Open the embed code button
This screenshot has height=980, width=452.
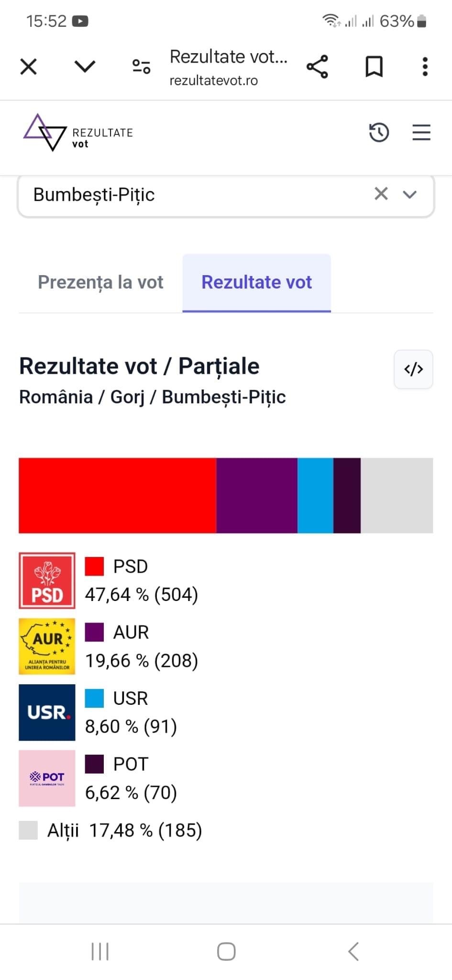click(x=414, y=369)
